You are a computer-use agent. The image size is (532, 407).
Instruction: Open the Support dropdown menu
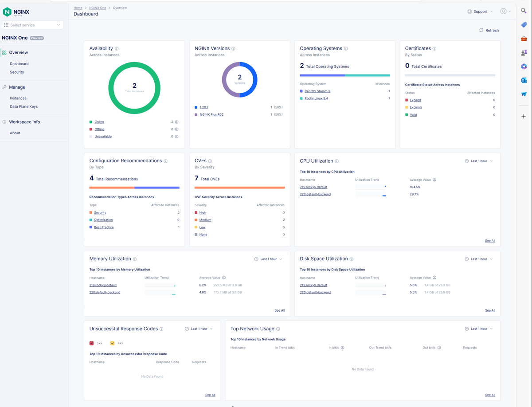click(480, 12)
